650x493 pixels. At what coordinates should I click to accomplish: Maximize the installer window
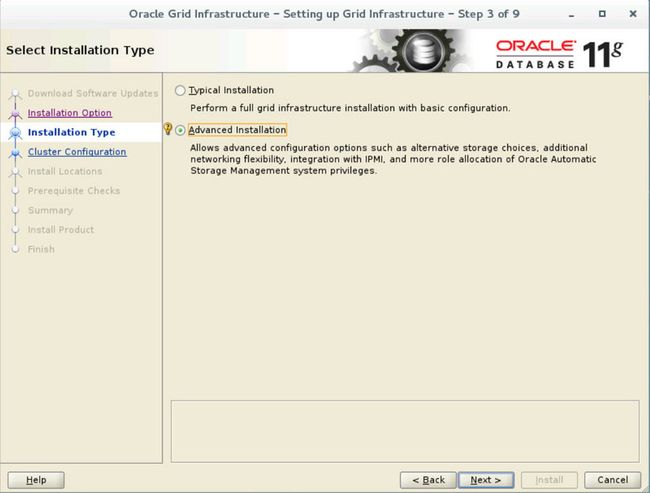[x=602, y=14]
